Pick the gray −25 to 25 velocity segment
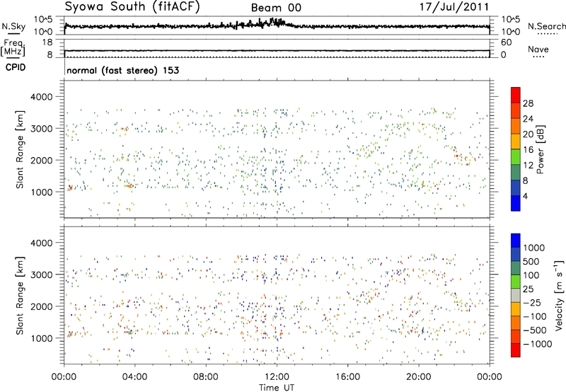The width and height of the screenshot is (566, 392). [516, 295]
